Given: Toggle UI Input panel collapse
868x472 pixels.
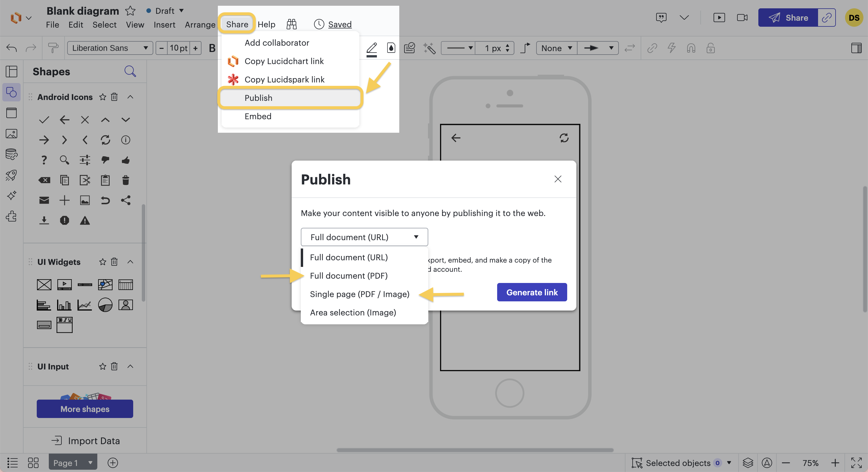Looking at the screenshot, I should [x=130, y=366].
